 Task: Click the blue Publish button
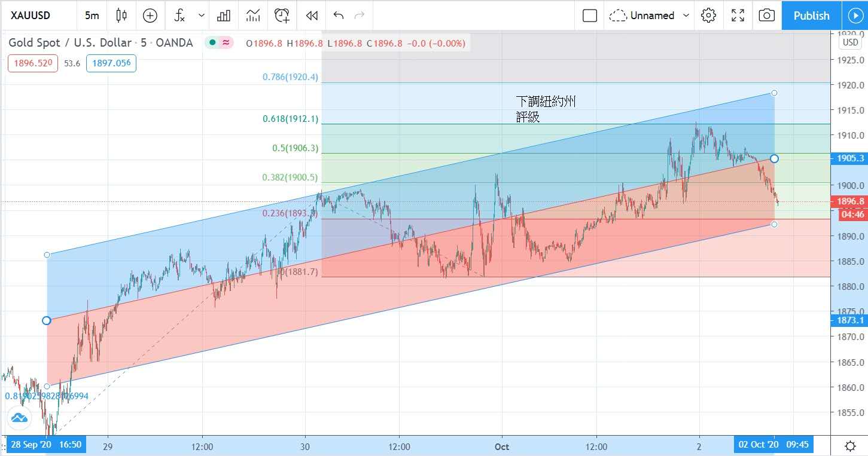pos(811,16)
